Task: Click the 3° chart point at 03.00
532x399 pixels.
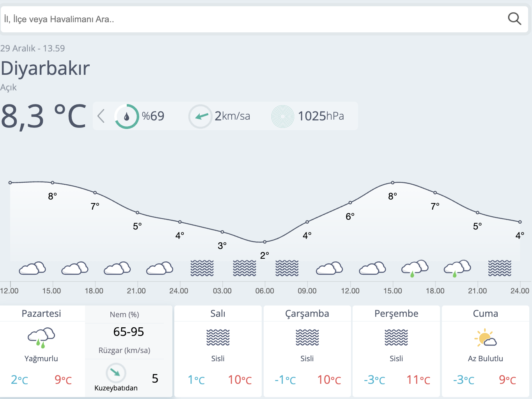Action: pos(222,232)
